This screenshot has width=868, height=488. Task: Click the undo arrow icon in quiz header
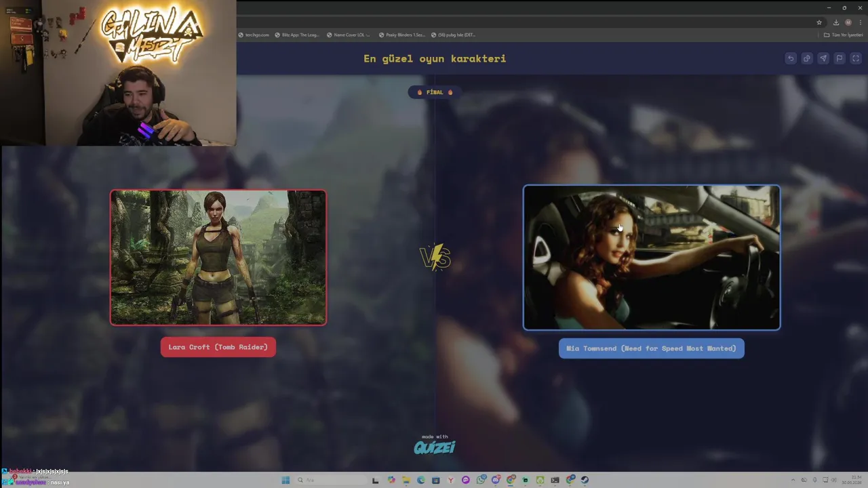[791, 58]
